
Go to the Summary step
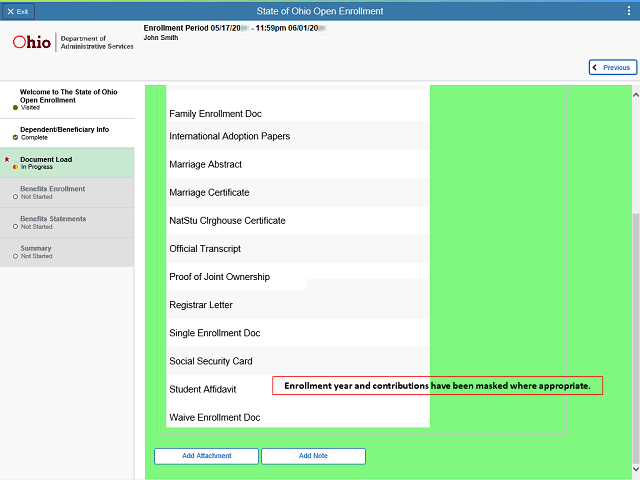(x=67, y=252)
